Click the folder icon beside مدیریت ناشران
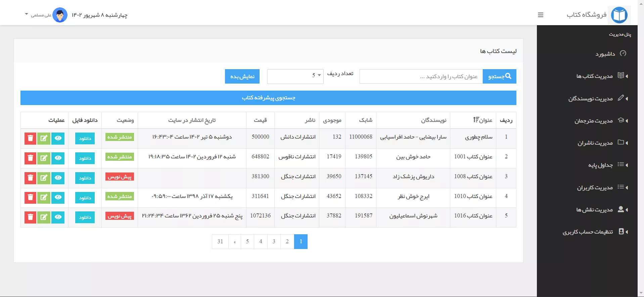The height and width of the screenshot is (297, 644). click(621, 142)
